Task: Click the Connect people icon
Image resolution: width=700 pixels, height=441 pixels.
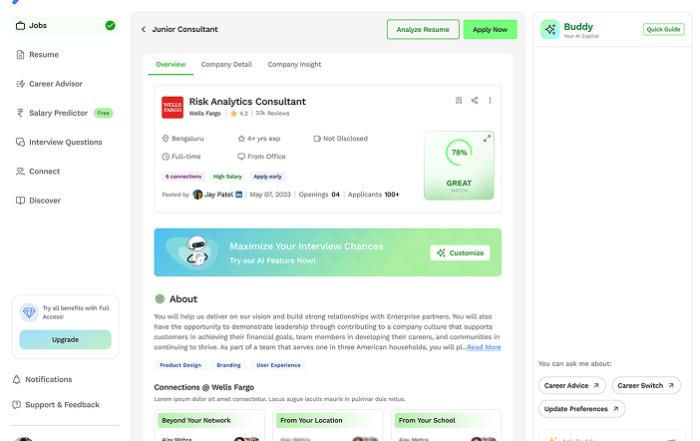Action: pyautogui.click(x=20, y=171)
